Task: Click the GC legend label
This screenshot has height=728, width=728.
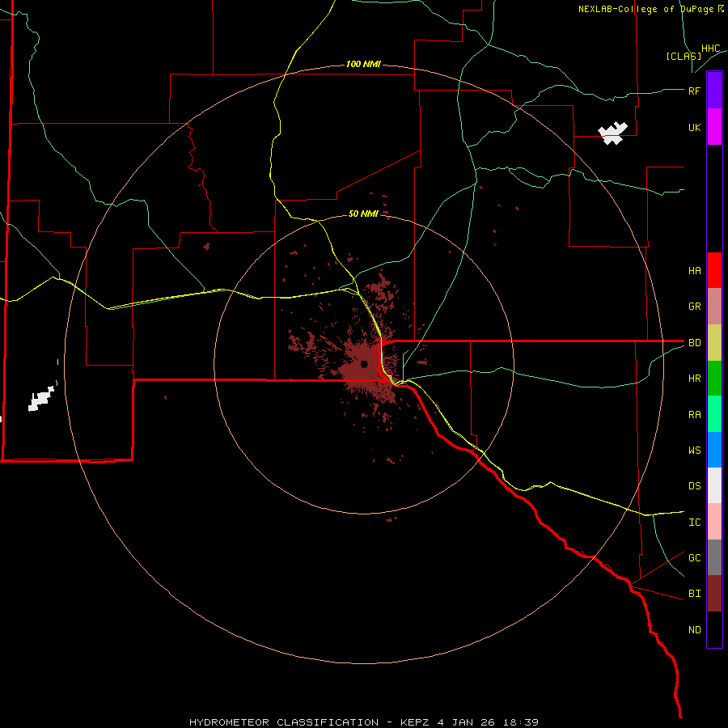Action: 695,558
